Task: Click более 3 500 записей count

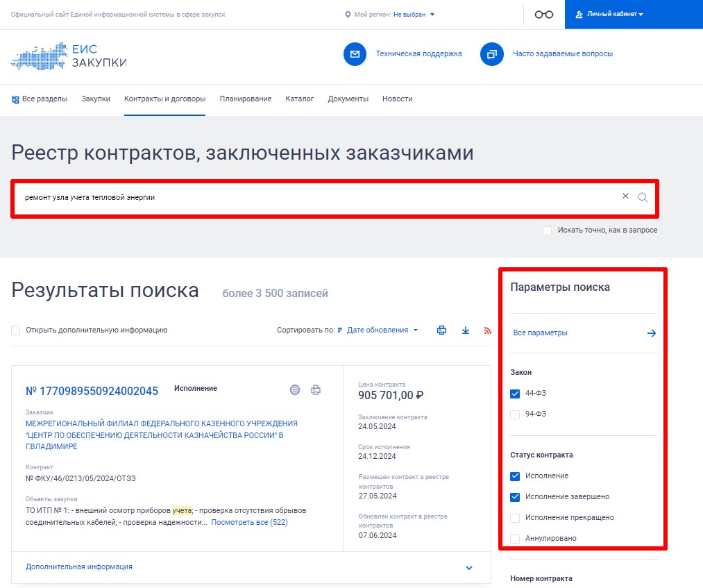Action: [x=276, y=294]
